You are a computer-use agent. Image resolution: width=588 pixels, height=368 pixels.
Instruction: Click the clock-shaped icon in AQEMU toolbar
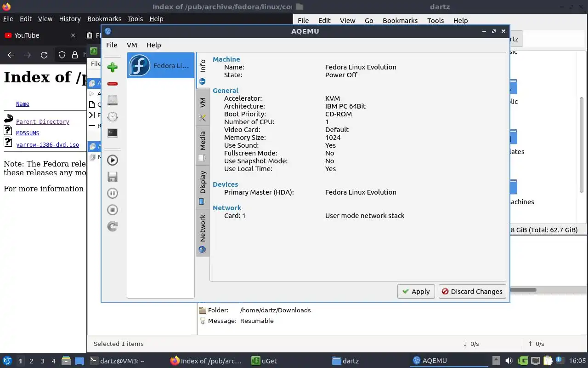tap(113, 116)
